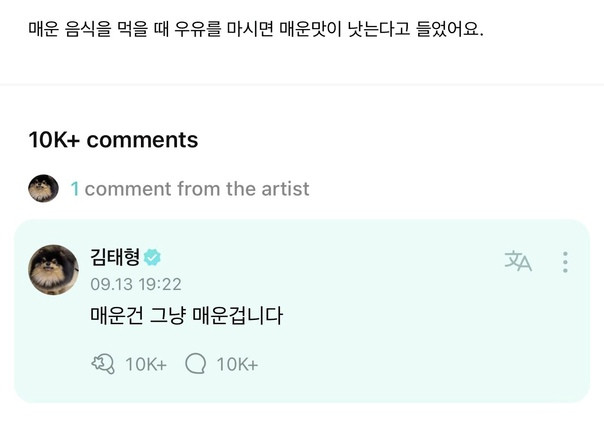
Task: Tap the reply speech bubble icon
Action: click(197, 364)
